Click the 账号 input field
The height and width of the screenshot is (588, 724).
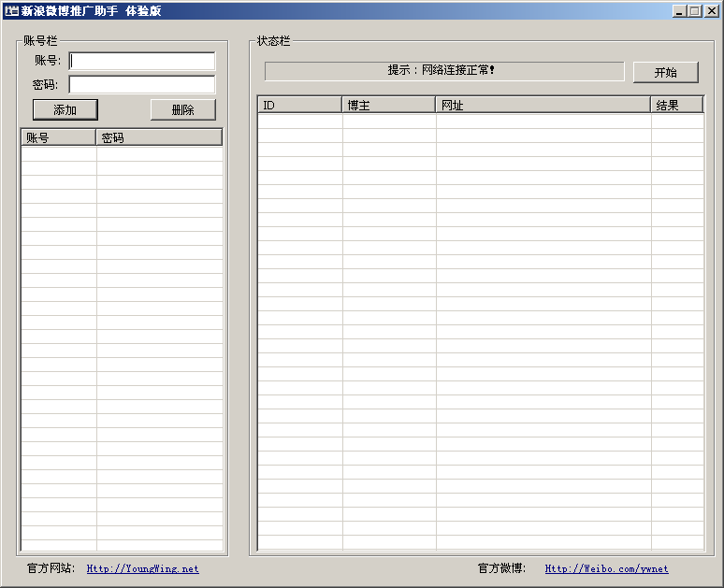142,61
